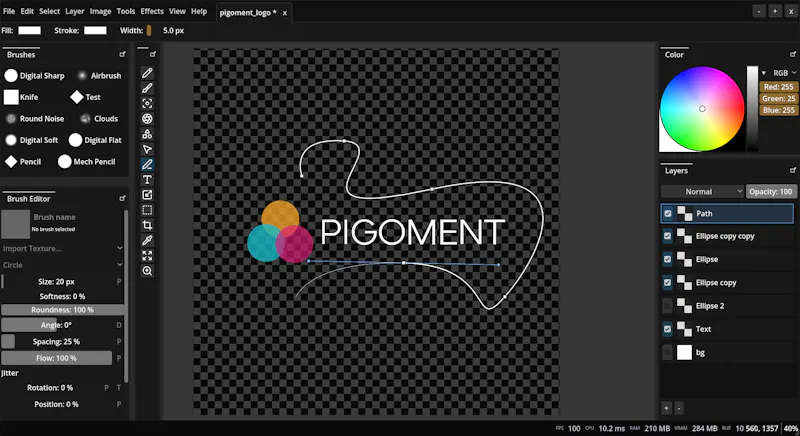
Task: Show the Ellipse 2 layer
Action: (x=667, y=306)
